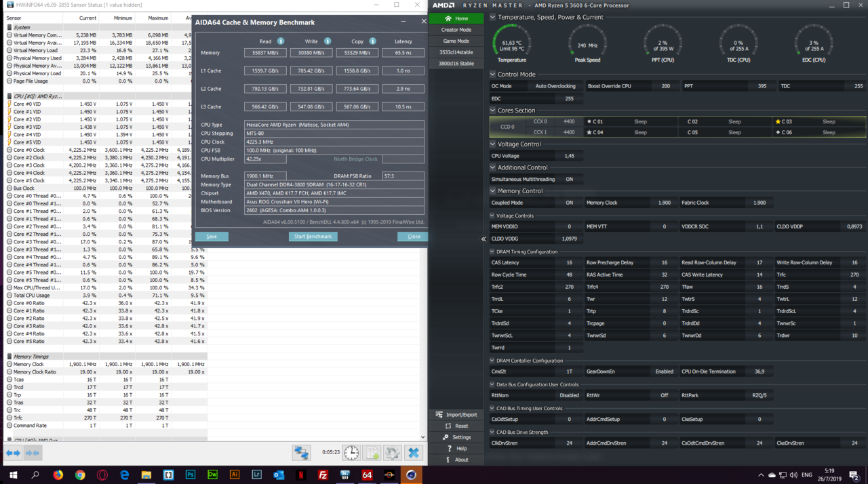The width and height of the screenshot is (868, 484).
Task: Switch to Game Mode profile
Action: point(456,41)
